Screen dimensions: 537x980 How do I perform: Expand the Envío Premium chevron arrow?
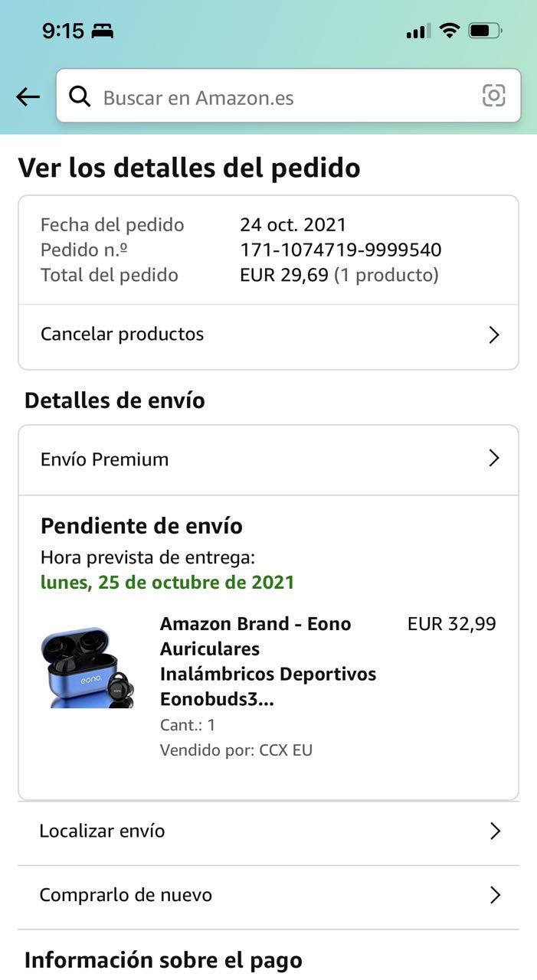(494, 459)
